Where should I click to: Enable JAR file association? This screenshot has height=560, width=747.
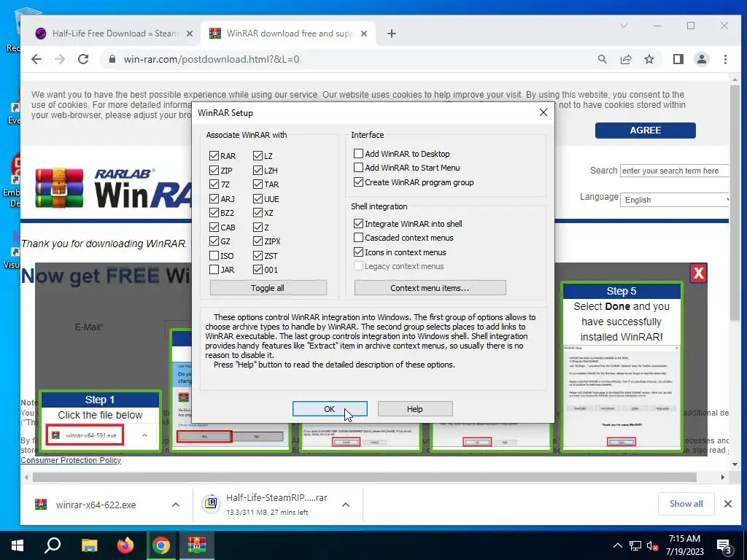[x=214, y=270]
